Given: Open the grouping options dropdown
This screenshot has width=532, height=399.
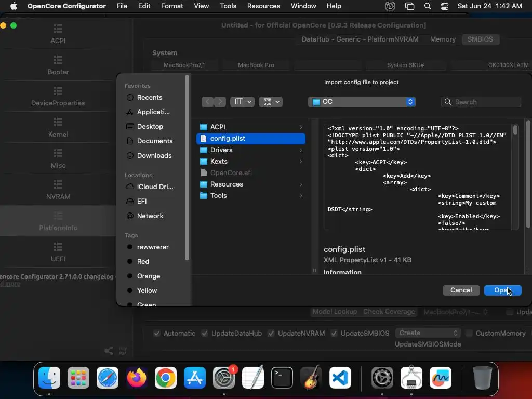Looking at the screenshot, I should click(271, 102).
